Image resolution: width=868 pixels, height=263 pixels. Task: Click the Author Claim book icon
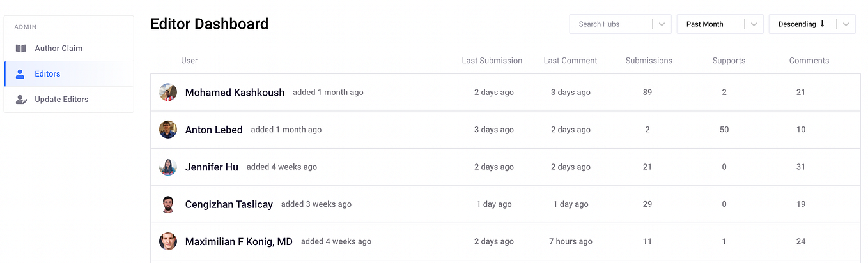[x=21, y=49]
